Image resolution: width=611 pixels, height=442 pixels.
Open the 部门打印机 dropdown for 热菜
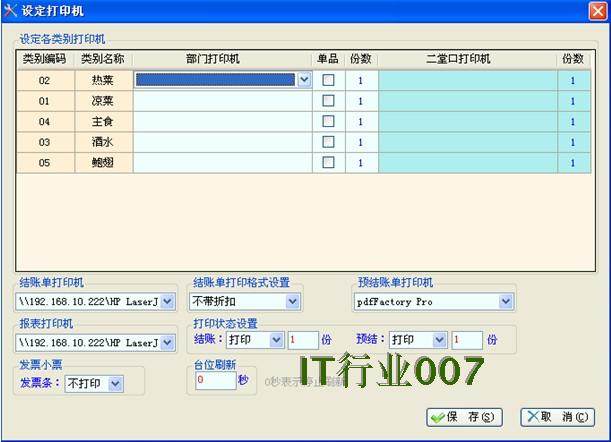coord(304,80)
